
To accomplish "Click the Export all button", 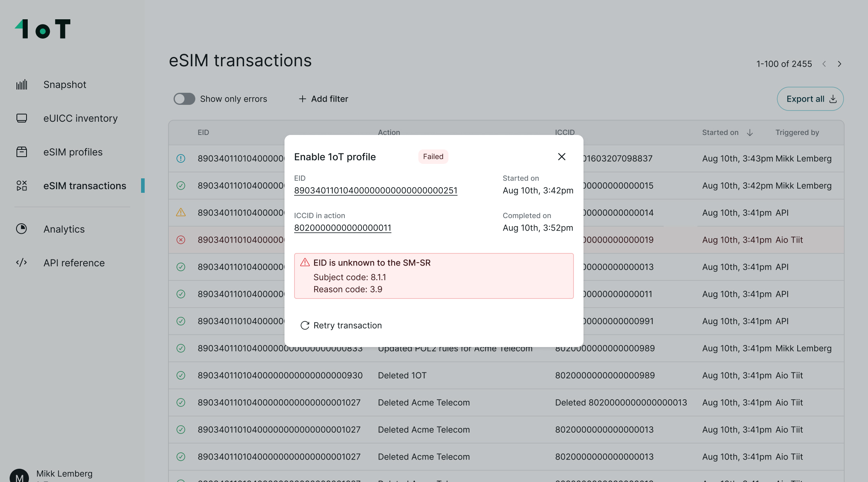I will [x=810, y=99].
